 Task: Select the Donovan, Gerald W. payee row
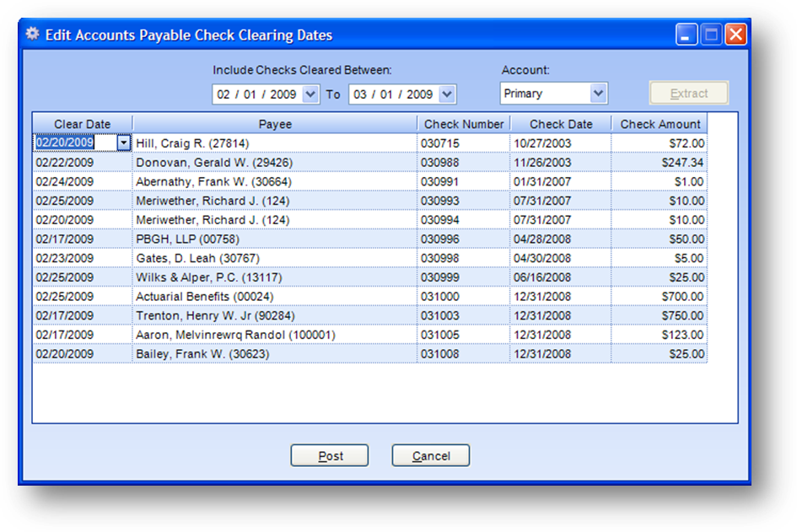tap(274, 162)
